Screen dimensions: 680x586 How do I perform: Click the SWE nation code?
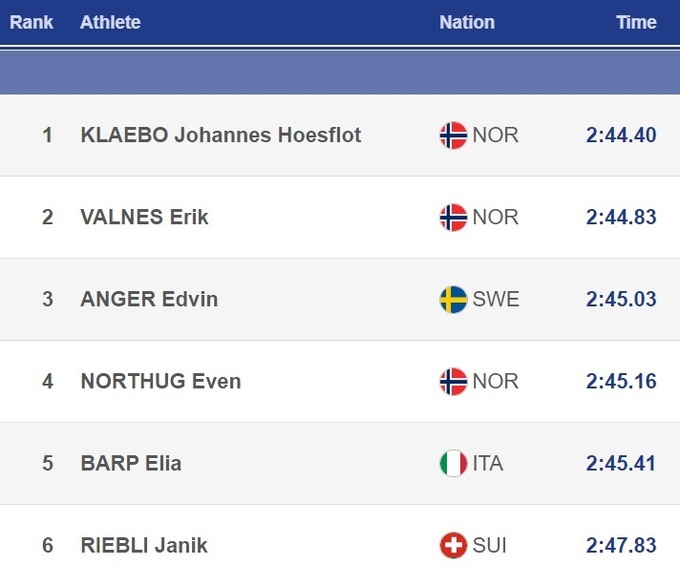496,299
